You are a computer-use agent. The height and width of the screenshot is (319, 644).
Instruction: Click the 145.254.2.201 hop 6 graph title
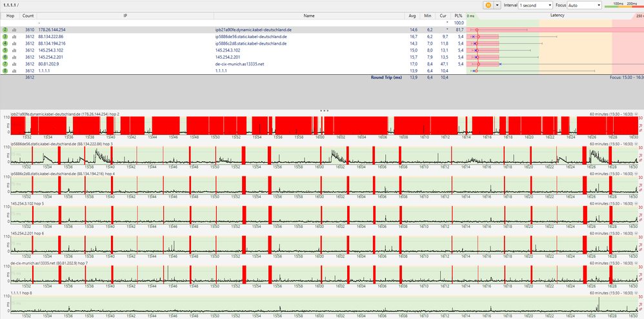point(28,233)
